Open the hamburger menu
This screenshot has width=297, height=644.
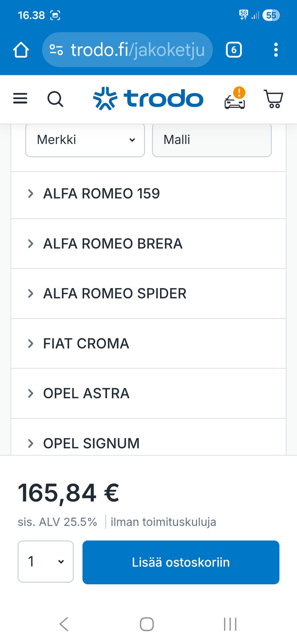tap(20, 98)
